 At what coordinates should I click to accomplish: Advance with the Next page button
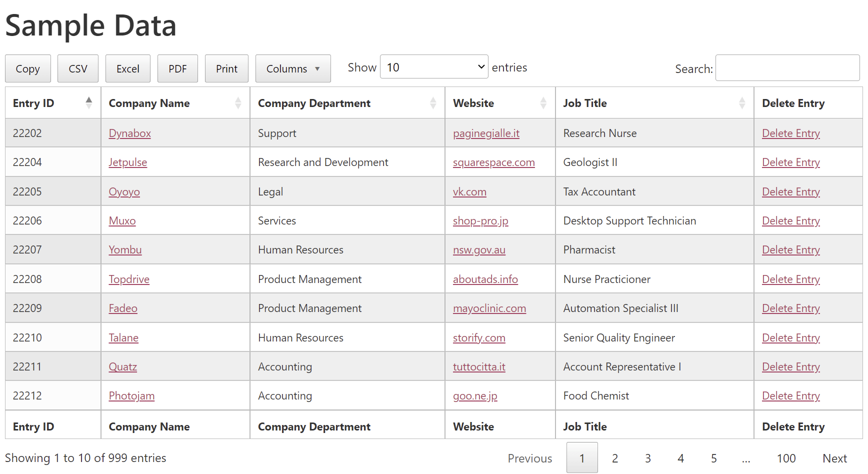[x=834, y=458]
